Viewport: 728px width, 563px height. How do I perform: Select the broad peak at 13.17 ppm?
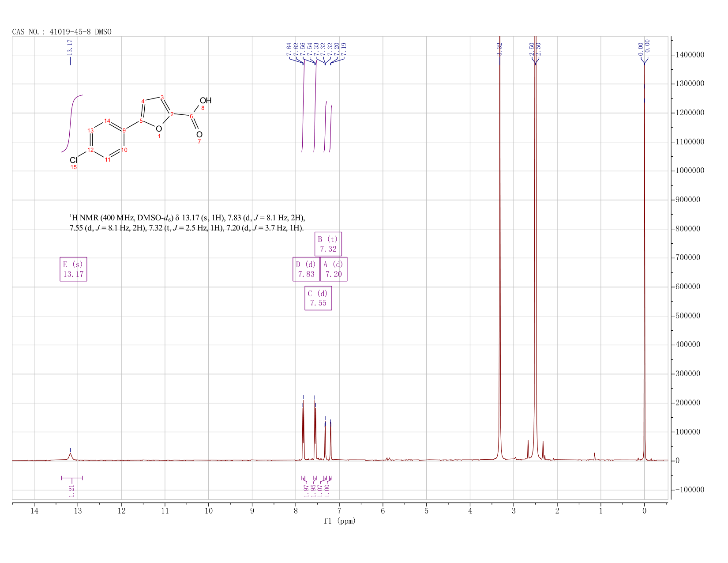70,456
